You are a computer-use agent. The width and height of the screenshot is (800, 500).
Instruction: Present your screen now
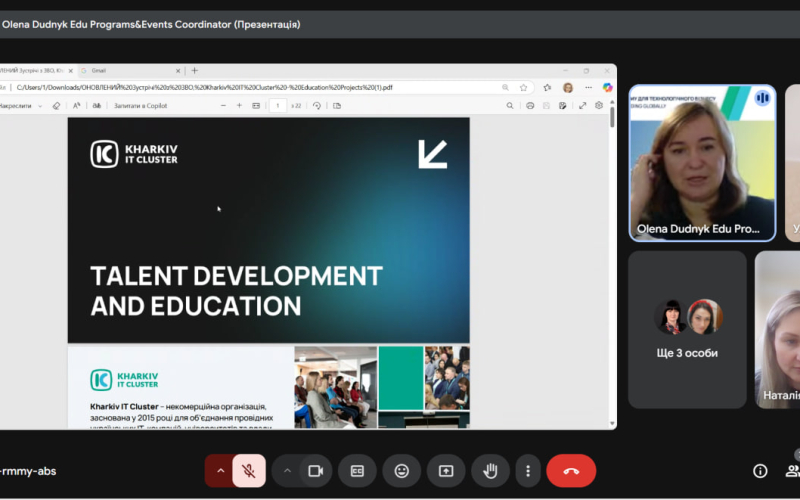click(x=446, y=471)
